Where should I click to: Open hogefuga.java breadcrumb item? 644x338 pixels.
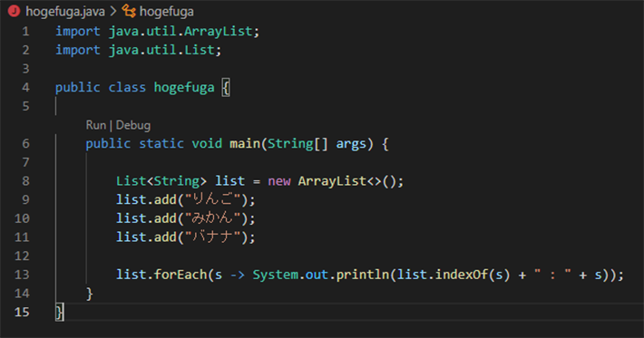[x=65, y=12]
